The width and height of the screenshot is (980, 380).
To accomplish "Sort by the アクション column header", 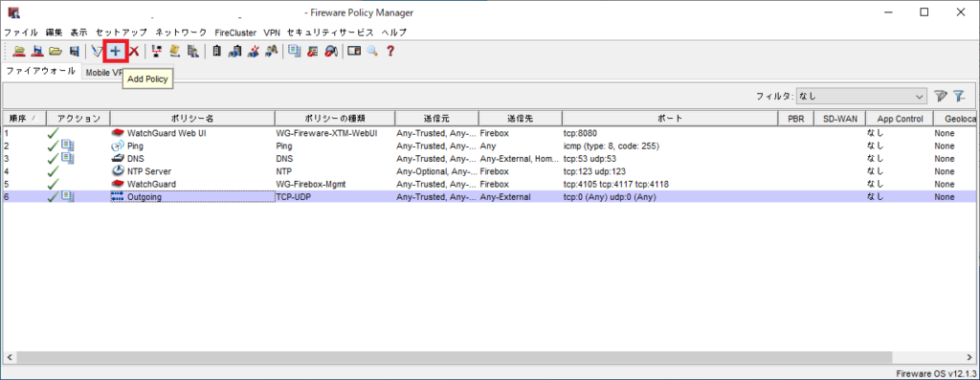I will 78,118.
